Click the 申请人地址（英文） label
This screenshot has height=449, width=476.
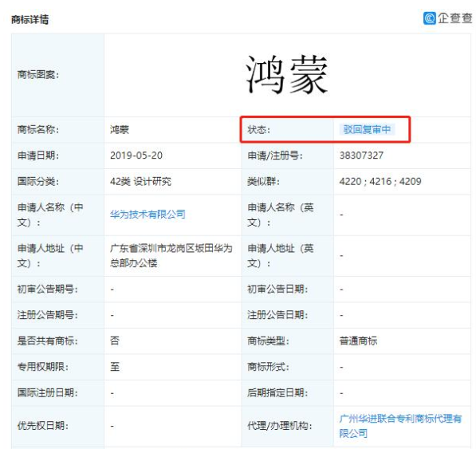tap(280, 256)
